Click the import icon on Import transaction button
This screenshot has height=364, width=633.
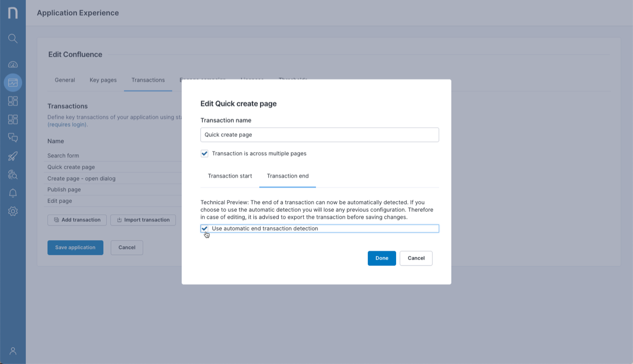(x=119, y=220)
